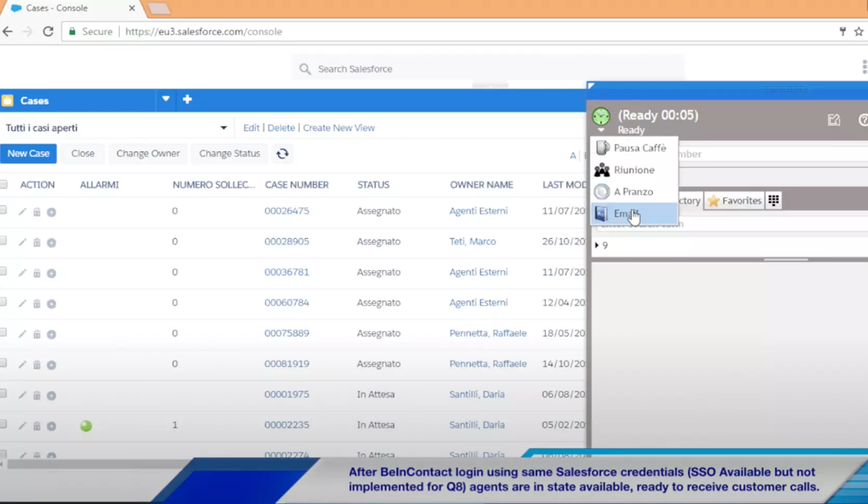Screen dimensions: 868x504
Task: Delete case 00075889 with trash icon
Action: pos(37,334)
